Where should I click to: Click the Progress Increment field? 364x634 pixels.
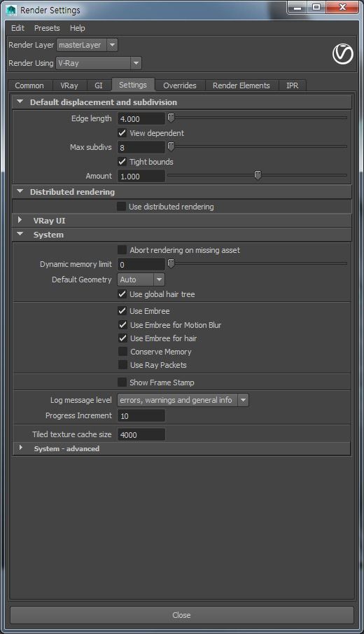pyautogui.click(x=141, y=415)
